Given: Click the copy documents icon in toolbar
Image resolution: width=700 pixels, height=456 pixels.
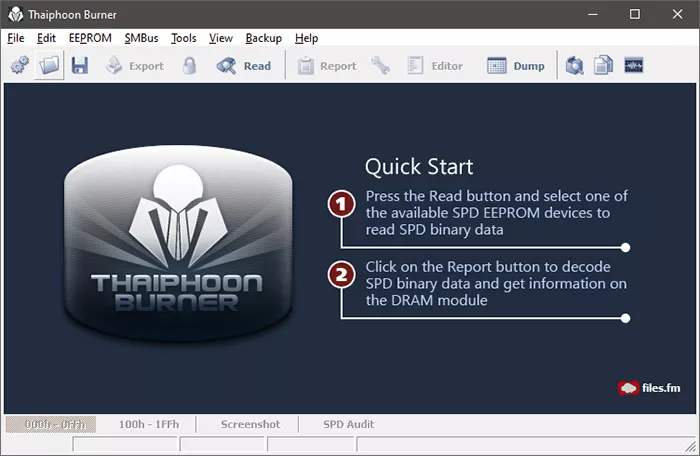Looking at the screenshot, I should [603, 66].
